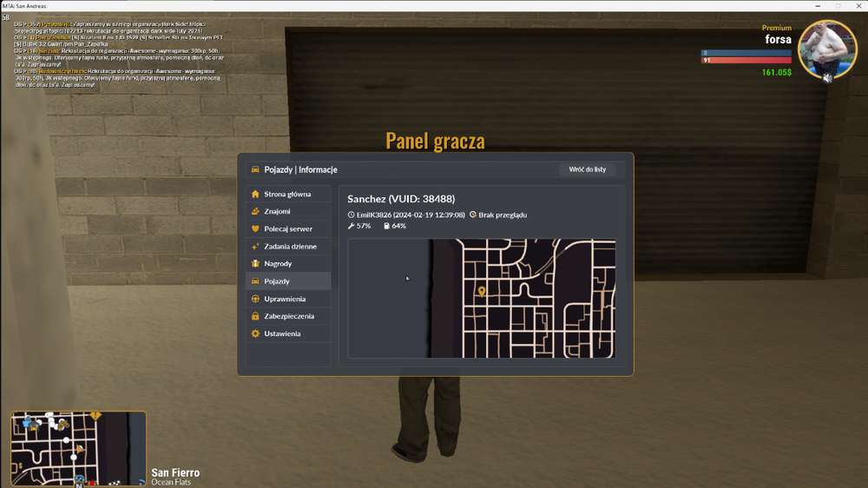
Task: Click the sparkle icon beside Zadania dzienne
Action: pyautogui.click(x=255, y=246)
